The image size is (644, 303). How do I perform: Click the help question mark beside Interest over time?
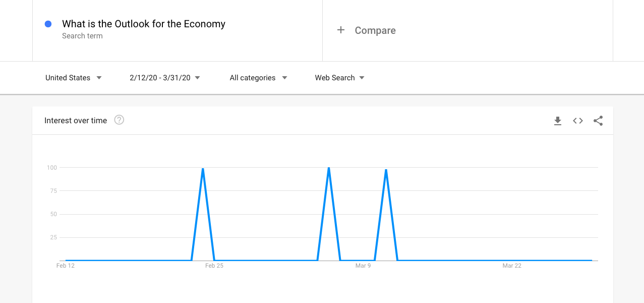pos(119,120)
